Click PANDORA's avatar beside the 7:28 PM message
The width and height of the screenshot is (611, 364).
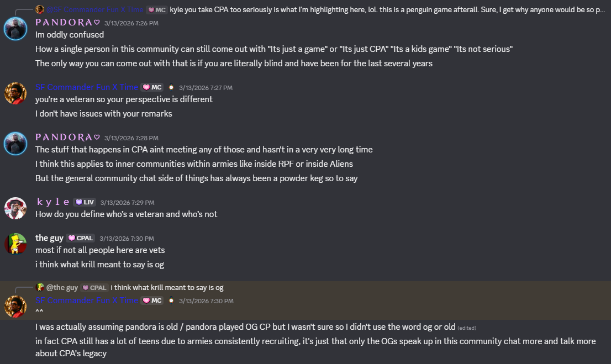tap(15, 144)
